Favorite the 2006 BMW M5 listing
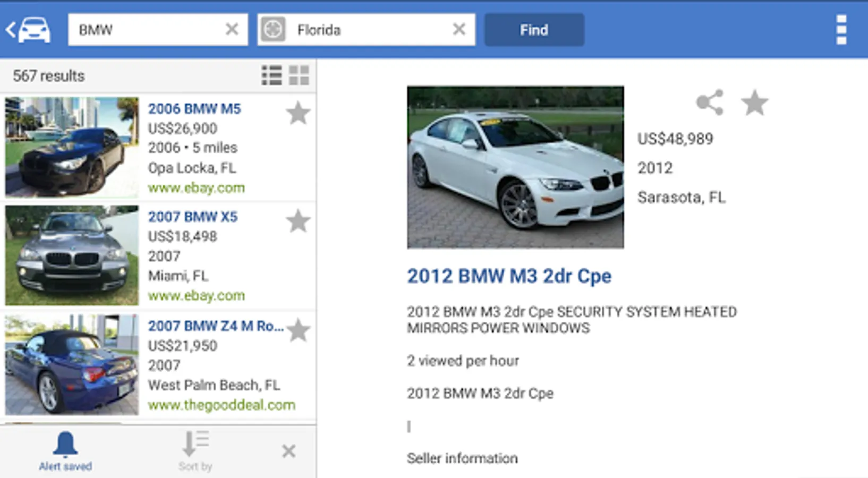Screen dimensions: 868x478 [298, 113]
